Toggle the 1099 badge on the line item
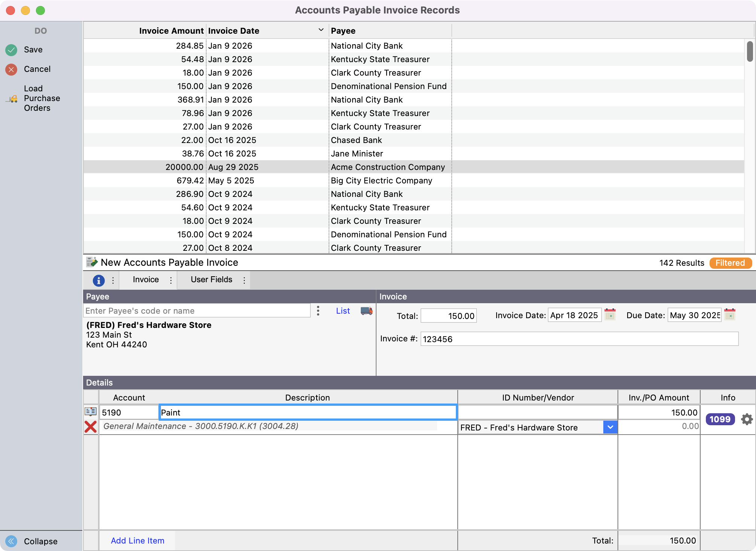The image size is (756, 551). [x=720, y=419]
